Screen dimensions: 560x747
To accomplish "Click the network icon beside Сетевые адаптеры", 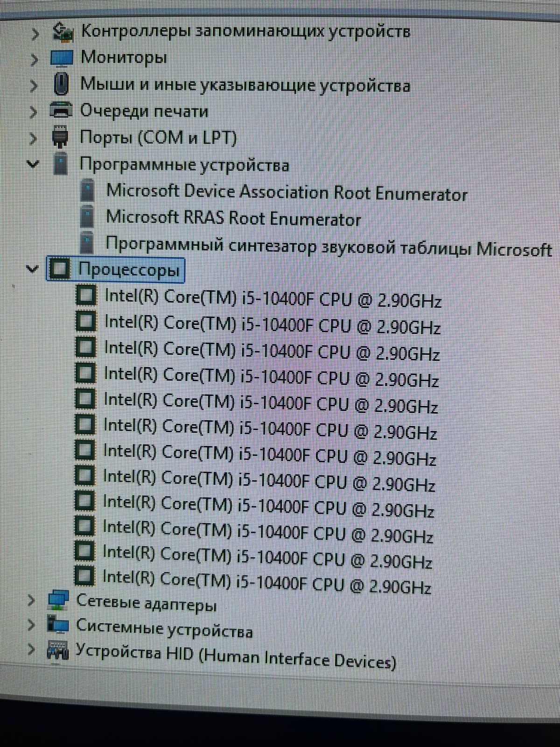I will [59, 601].
